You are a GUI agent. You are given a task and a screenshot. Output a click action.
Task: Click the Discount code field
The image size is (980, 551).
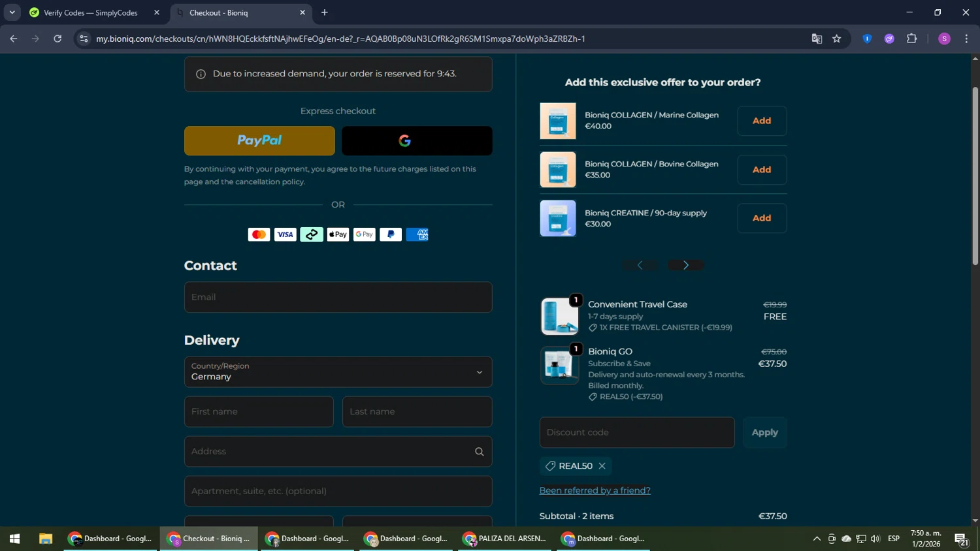coord(637,432)
